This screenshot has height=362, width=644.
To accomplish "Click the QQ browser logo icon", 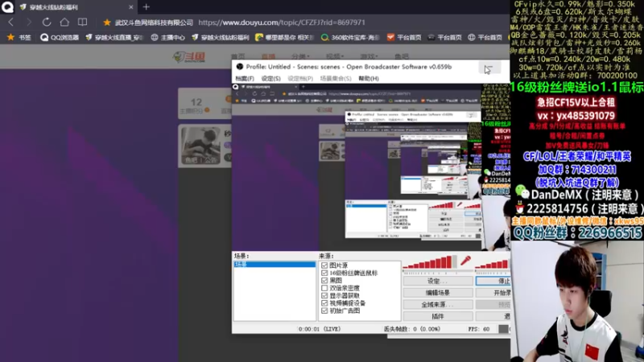I will tap(7, 7).
